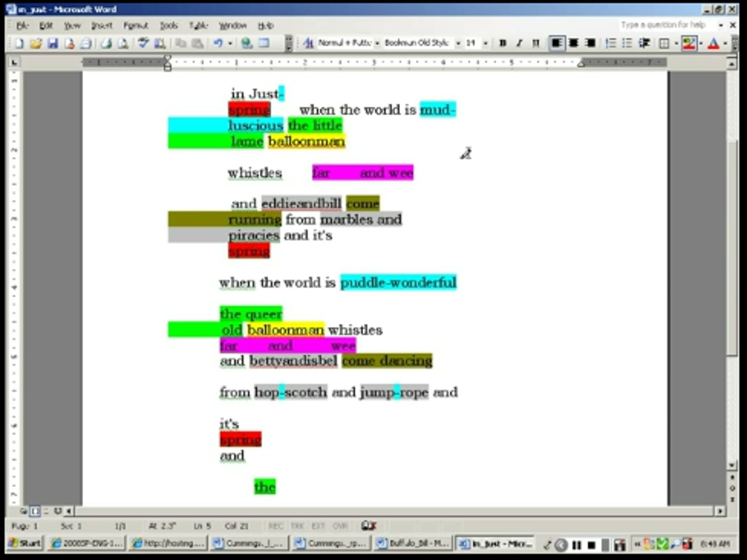Click the indent icon after the bullets button
The image size is (747, 560).
(644, 43)
